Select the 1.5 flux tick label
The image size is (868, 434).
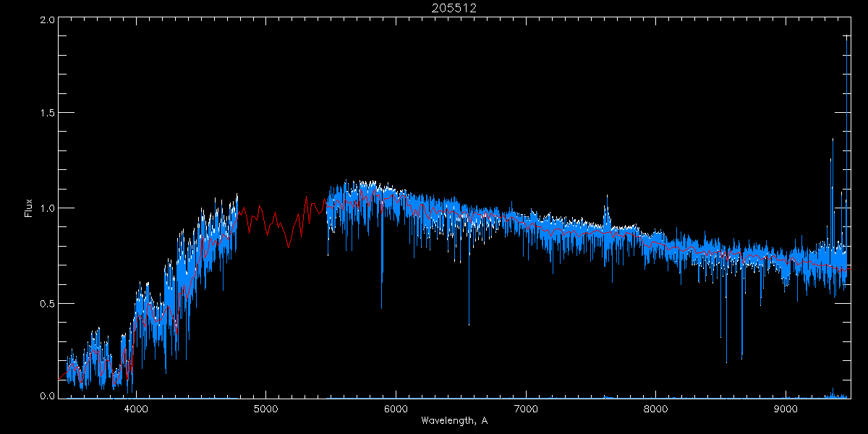[x=47, y=114]
